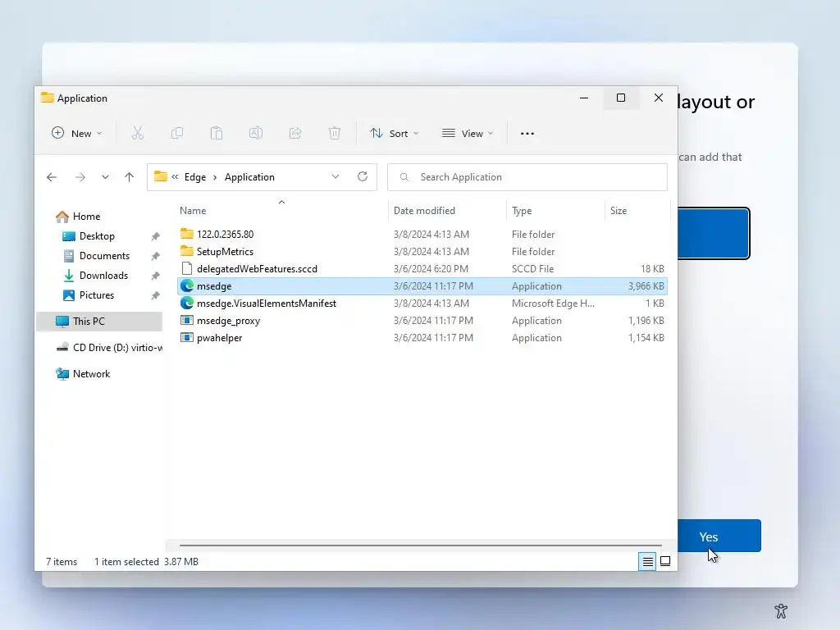Click the SetupMetrics folder icon
Viewport: 840px width, 630px height.
[x=186, y=251]
